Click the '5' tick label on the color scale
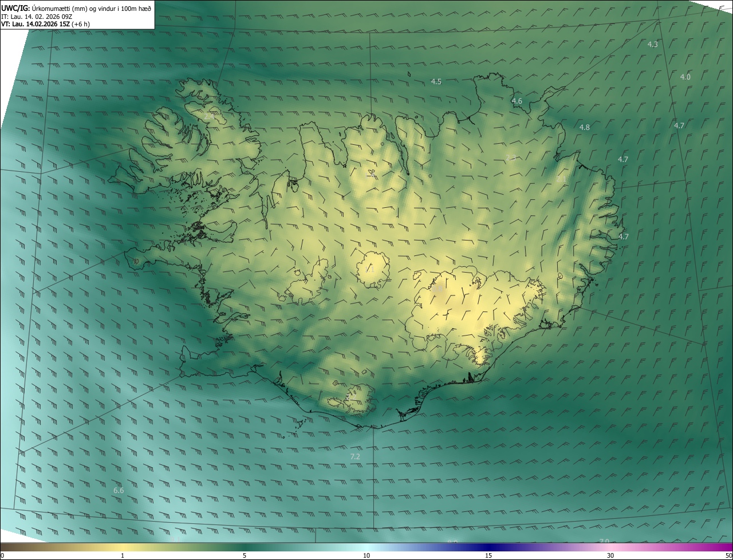This screenshot has height=560, width=733. (x=245, y=555)
